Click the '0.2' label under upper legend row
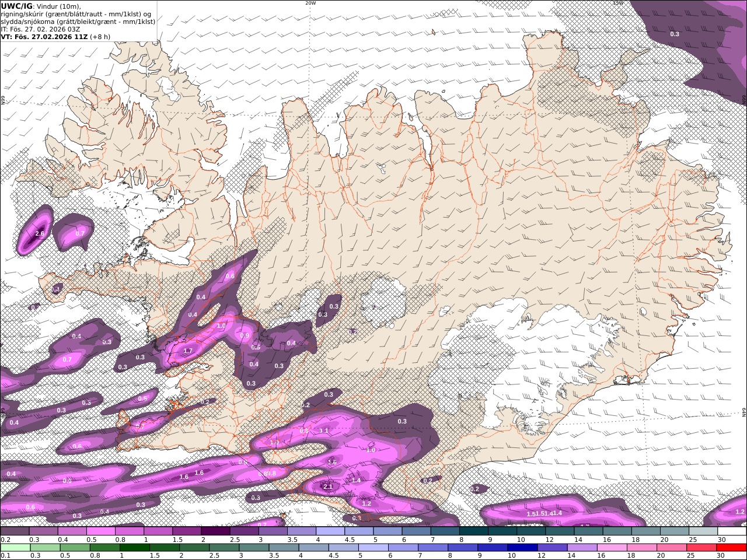This screenshot has height=560, width=747. tap(5, 540)
